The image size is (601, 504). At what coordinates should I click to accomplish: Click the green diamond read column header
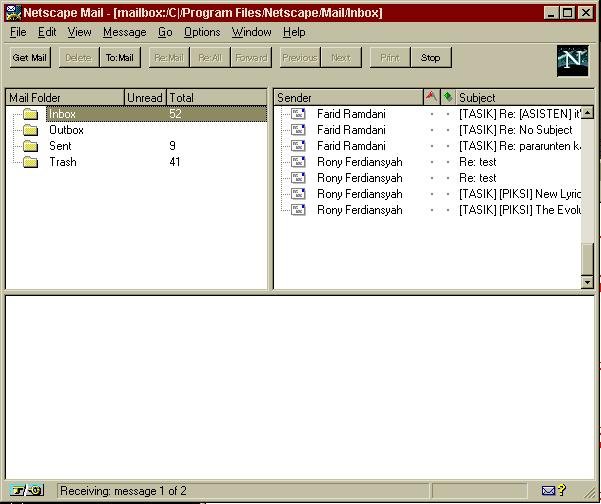[448, 97]
